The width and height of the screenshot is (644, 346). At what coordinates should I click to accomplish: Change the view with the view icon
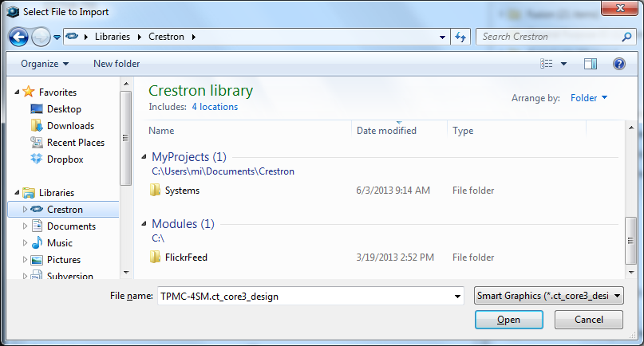pyautogui.click(x=547, y=64)
